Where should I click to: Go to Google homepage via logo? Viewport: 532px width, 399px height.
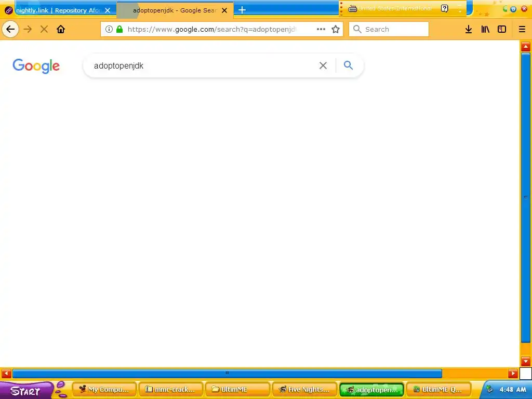(36, 66)
